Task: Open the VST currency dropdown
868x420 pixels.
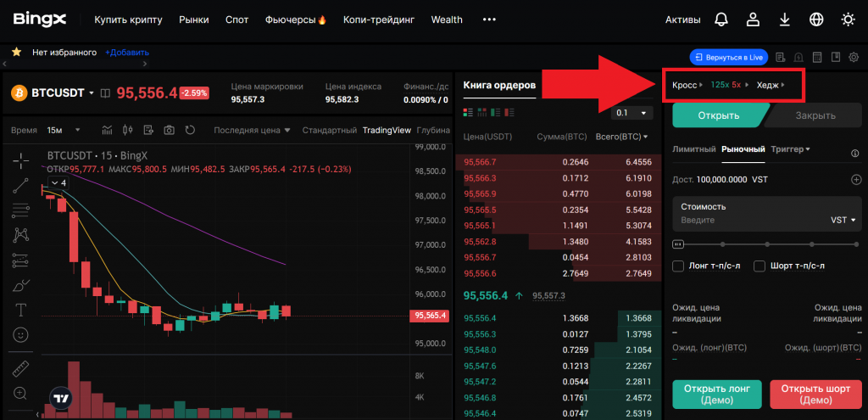Action: [842, 220]
